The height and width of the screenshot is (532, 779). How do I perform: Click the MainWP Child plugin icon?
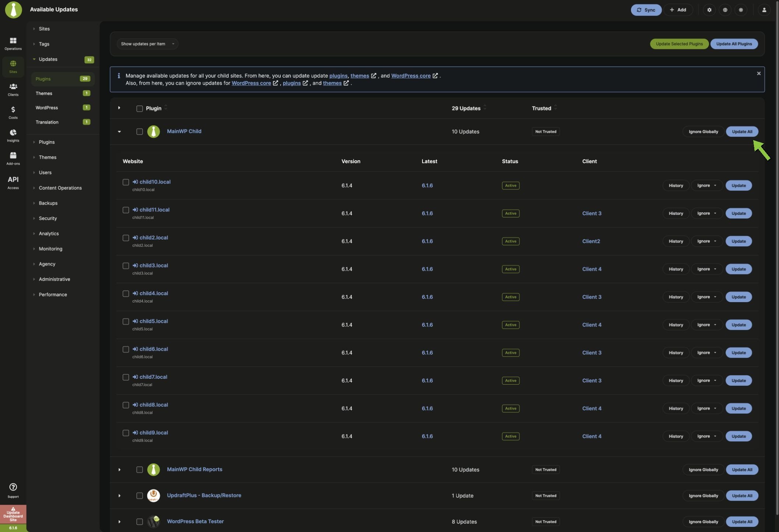pyautogui.click(x=154, y=132)
